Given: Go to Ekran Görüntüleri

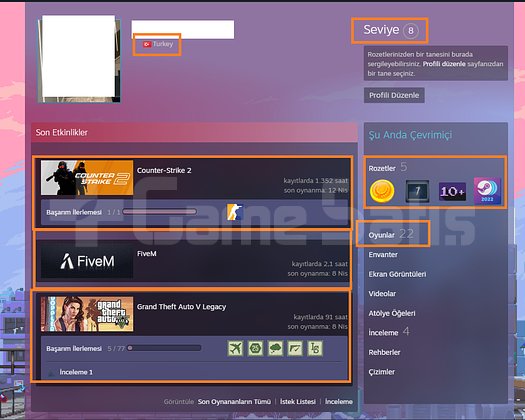Looking at the screenshot, I should tap(397, 274).
